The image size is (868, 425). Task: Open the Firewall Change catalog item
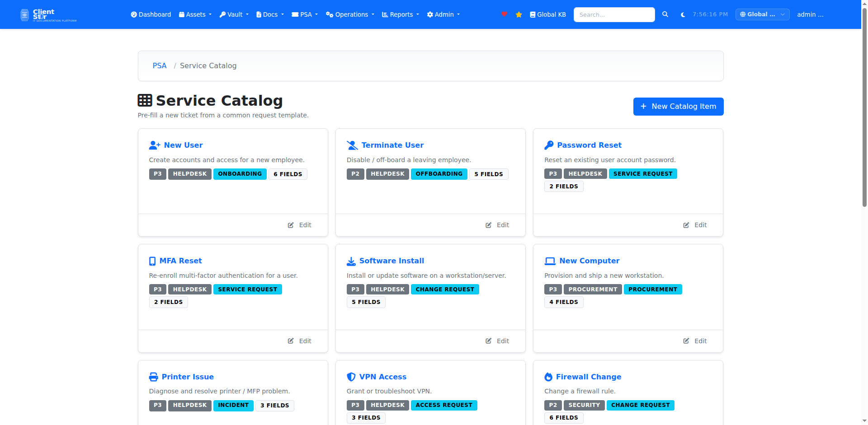pos(588,377)
